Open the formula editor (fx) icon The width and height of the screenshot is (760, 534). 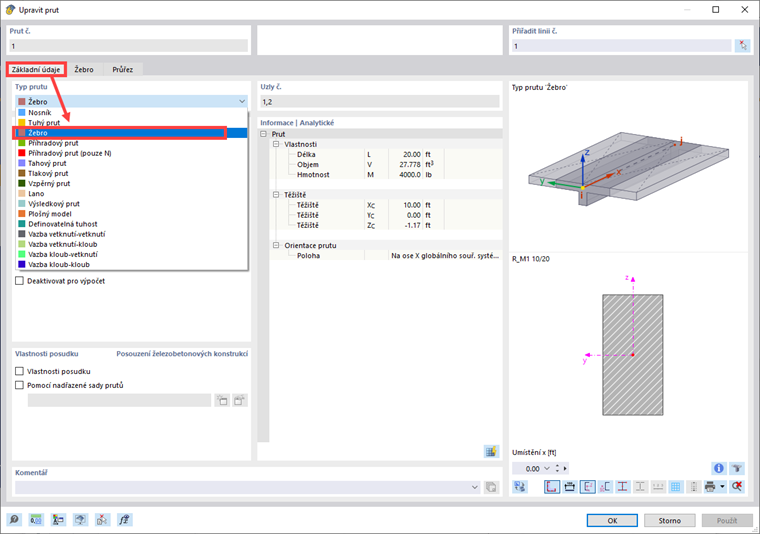125,519
